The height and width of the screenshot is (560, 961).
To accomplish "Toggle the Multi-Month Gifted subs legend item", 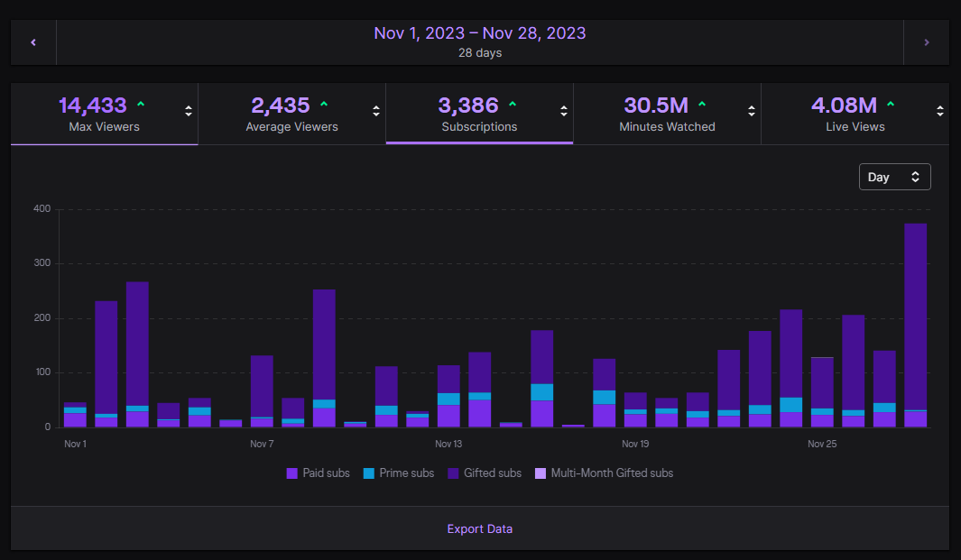I will coord(604,473).
